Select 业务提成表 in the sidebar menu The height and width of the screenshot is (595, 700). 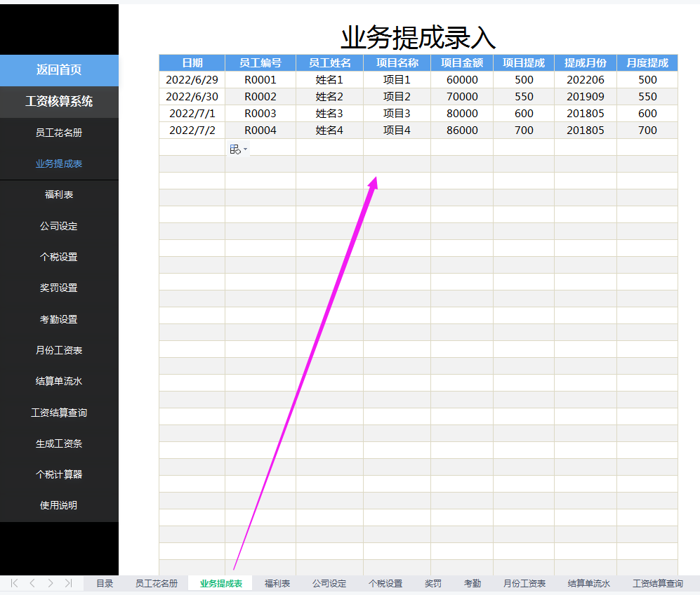[x=59, y=163]
